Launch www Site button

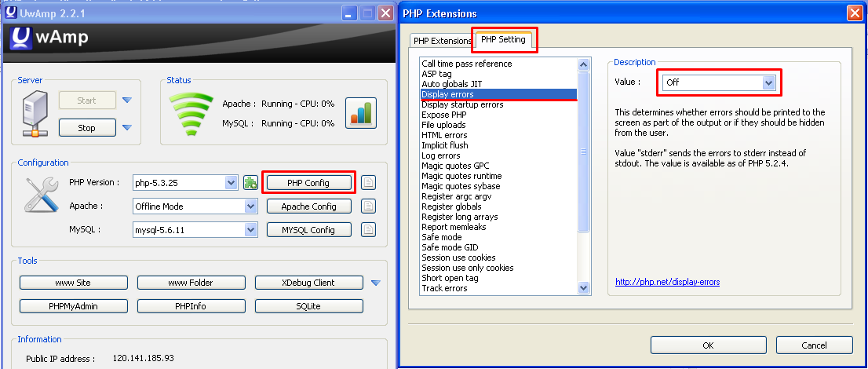coord(74,283)
